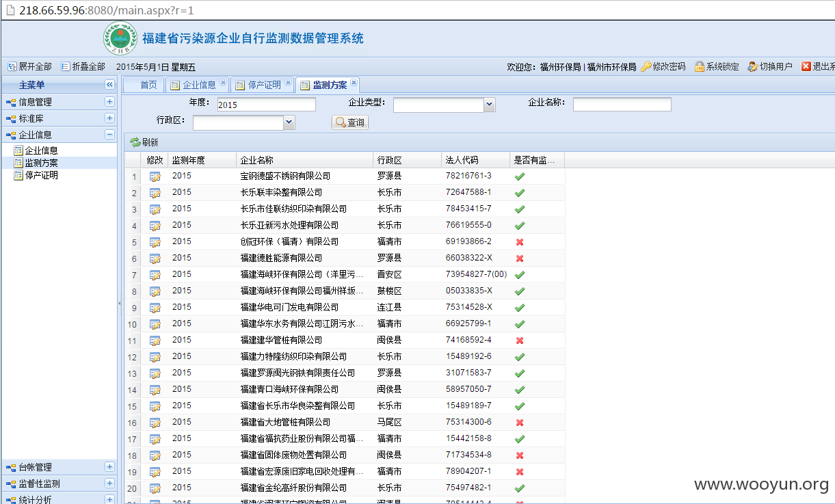Expand the 监督性监测 menu section
Viewport: 835px width, 504px height.
109,483
